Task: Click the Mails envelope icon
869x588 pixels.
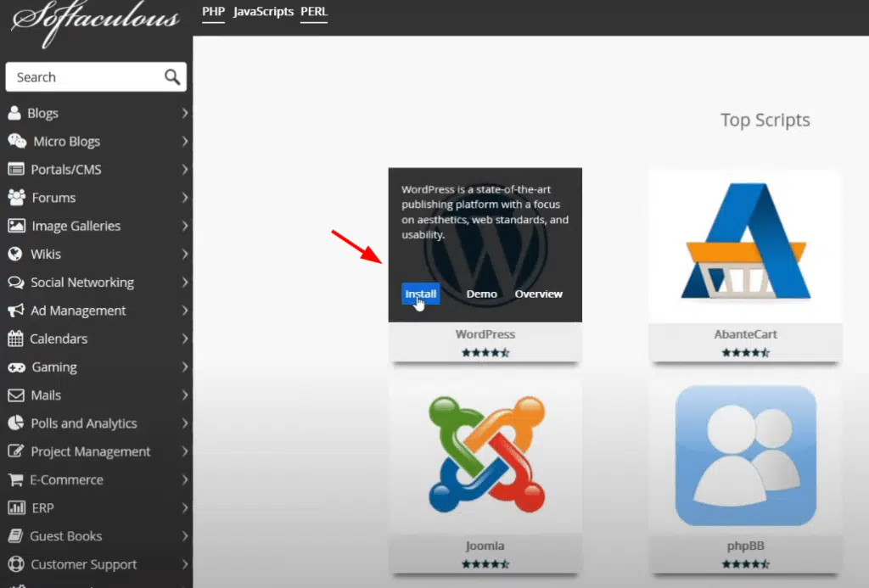Action: [x=15, y=395]
